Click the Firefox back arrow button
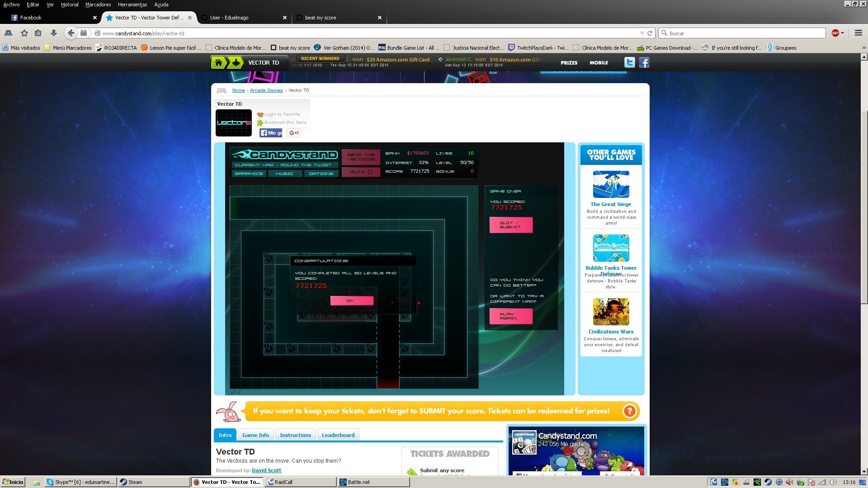The image size is (868, 488). point(71,33)
